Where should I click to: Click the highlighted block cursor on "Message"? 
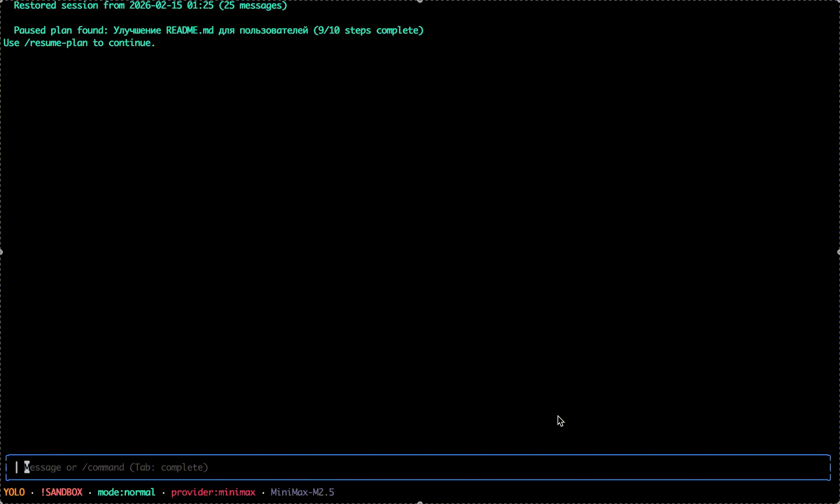coord(27,467)
